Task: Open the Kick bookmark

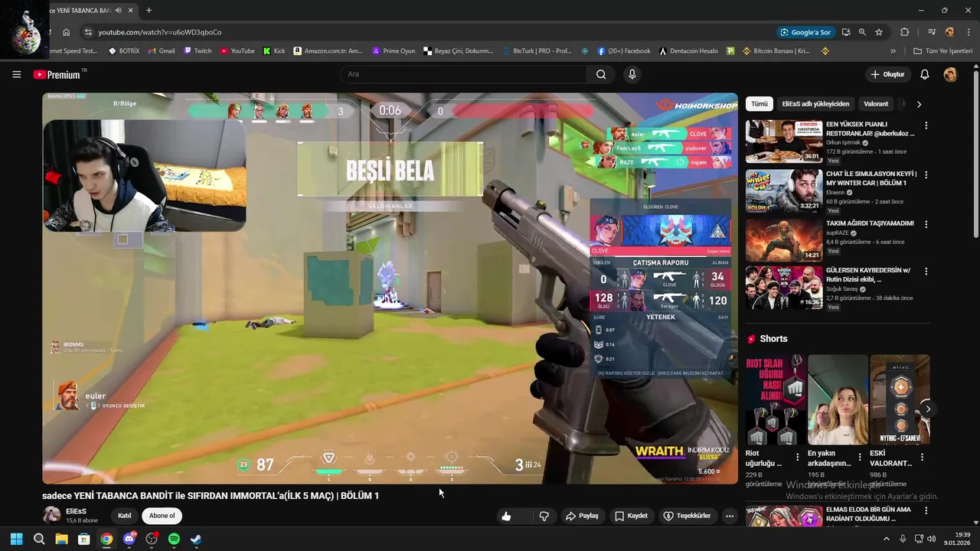Action: (274, 51)
